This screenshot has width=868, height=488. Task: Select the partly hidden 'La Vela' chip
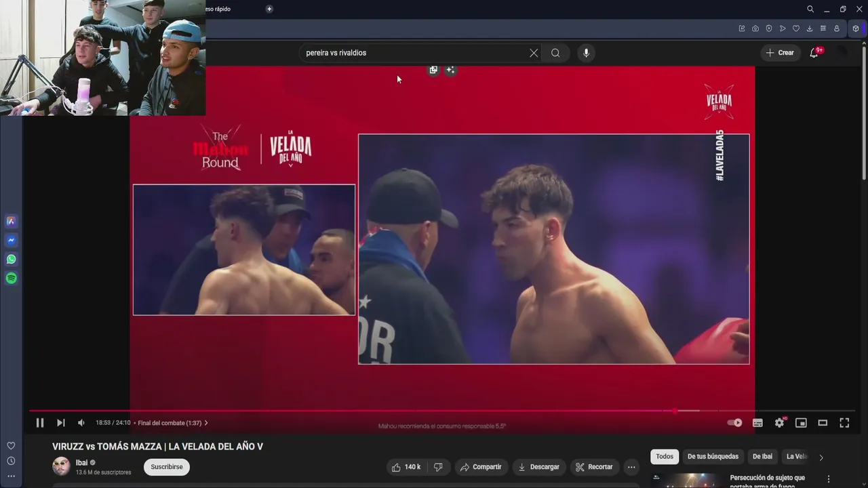pyautogui.click(x=796, y=457)
